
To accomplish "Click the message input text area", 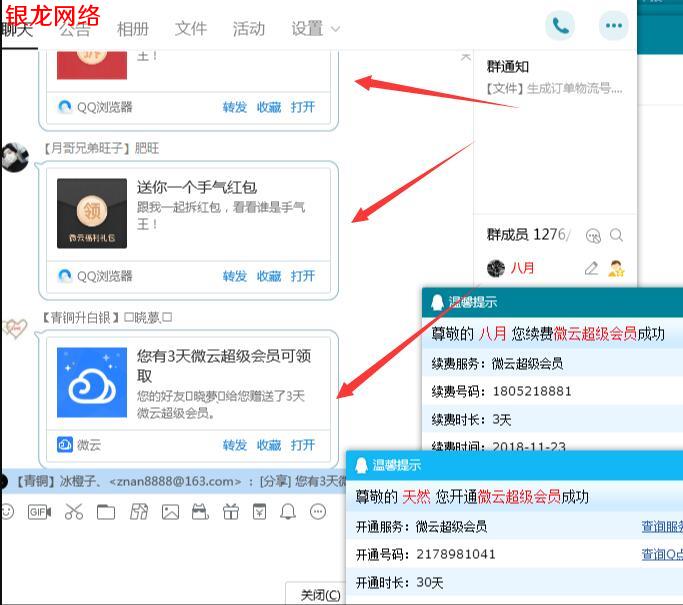I will click(x=174, y=551).
